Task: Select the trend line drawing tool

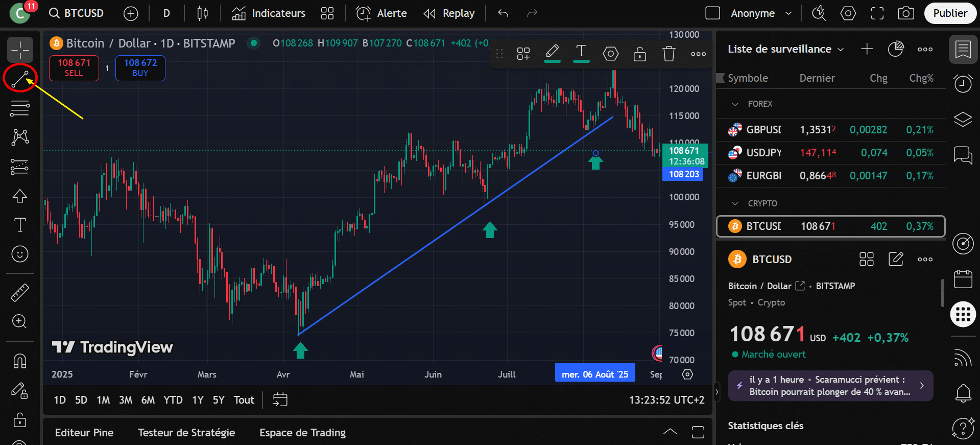Action: (20, 79)
